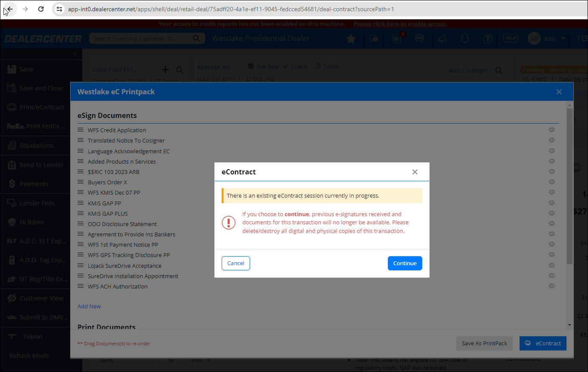Screen dimensions: 588x372
Task: Click the DealerCenter logo
Action: pyautogui.click(x=43, y=39)
